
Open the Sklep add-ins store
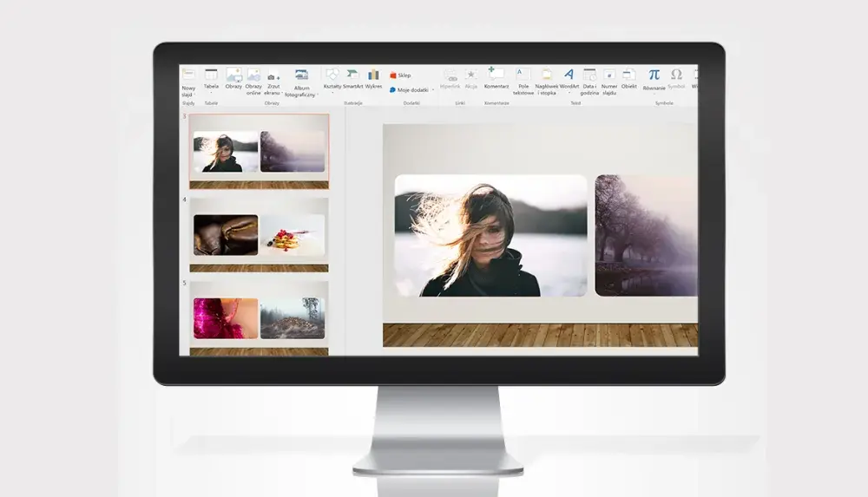coord(400,75)
